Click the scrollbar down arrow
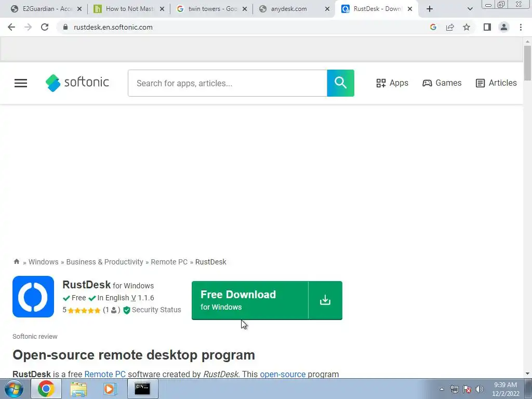This screenshot has width=532, height=399. tap(527, 374)
